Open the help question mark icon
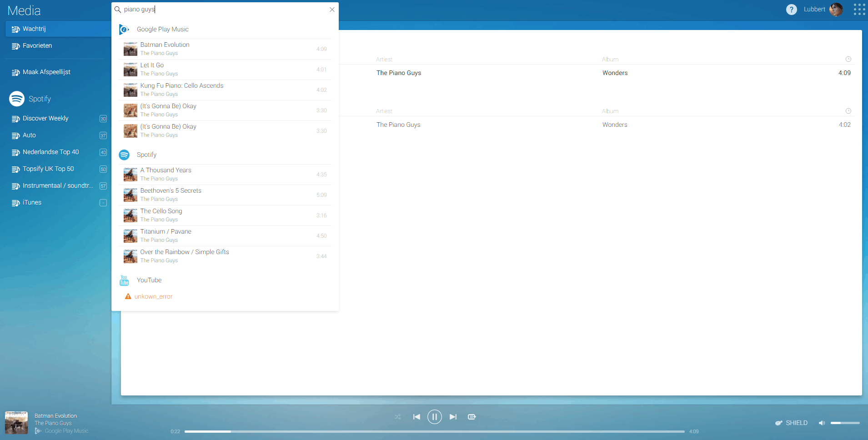The width and height of the screenshot is (868, 440). click(792, 10)
